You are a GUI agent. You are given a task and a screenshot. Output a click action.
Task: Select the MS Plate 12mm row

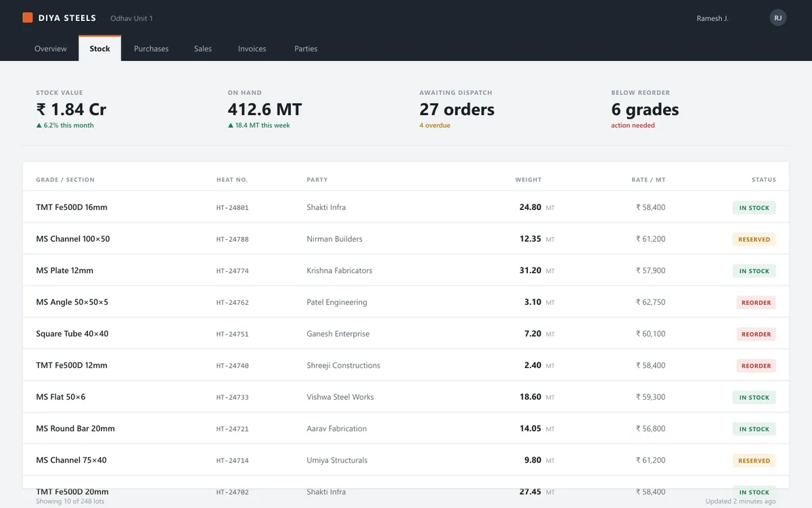(406, 270)
